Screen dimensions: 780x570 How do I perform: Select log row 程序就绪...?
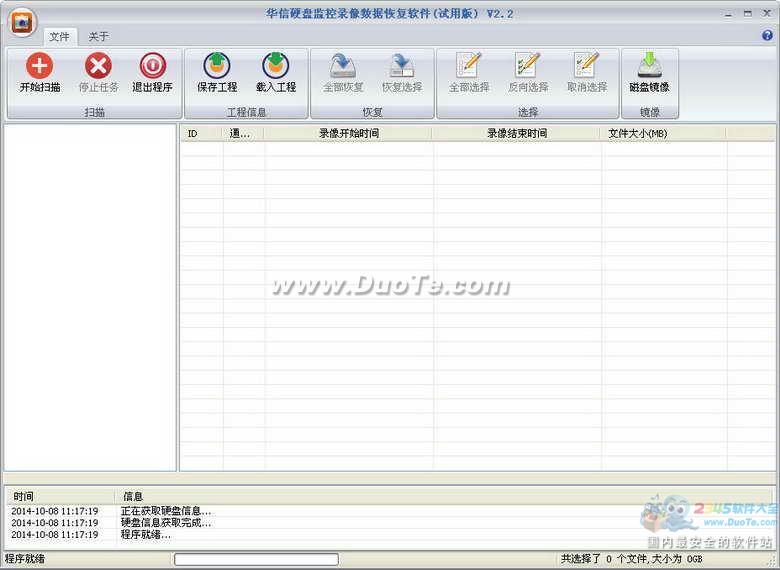[388, 535]
